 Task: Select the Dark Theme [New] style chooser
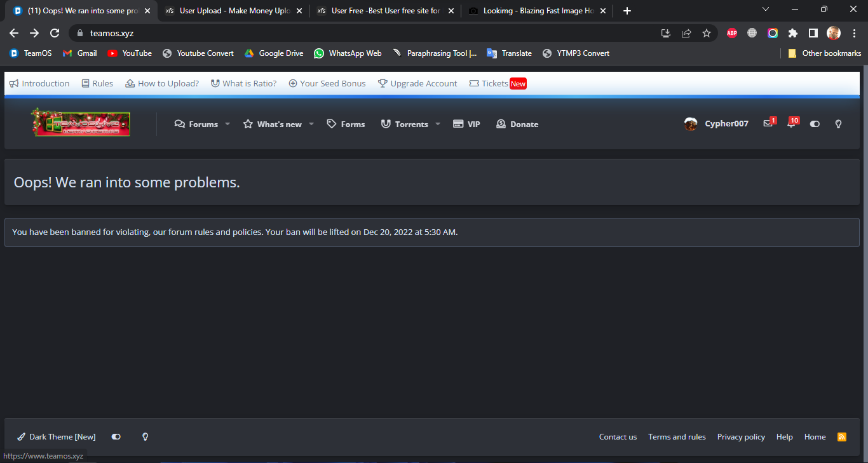[56, 437]
